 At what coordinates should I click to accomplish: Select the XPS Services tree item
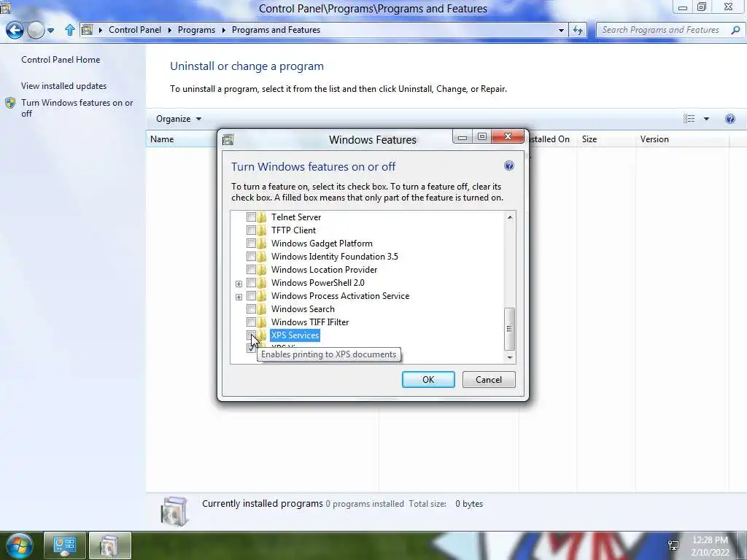pos(295,335)
